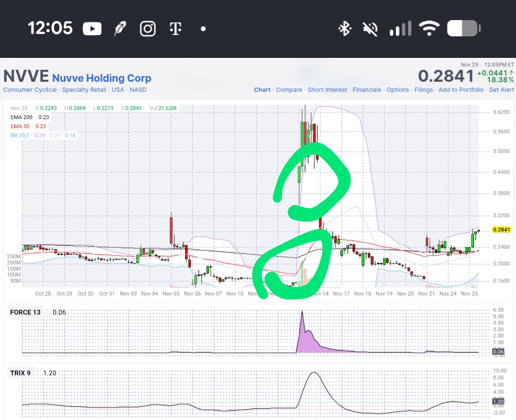Tap the cellular signal bars icon
This screenshot has height=420, width=516.
[400, 29]
